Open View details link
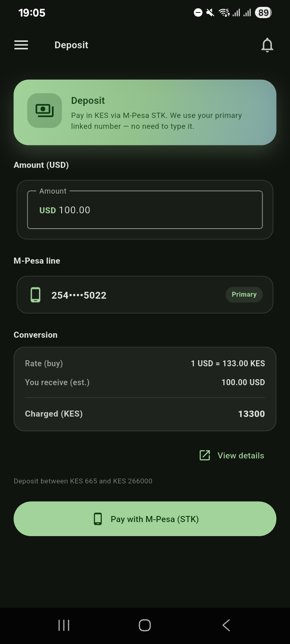This screenshot has height=644, width=290. click(240, 456)
